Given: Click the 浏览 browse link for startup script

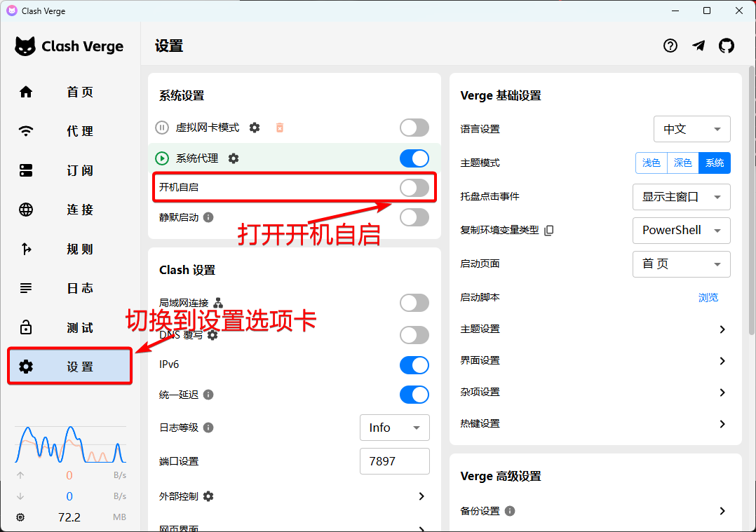Looking at the screenshot, I should coord(708,297).
